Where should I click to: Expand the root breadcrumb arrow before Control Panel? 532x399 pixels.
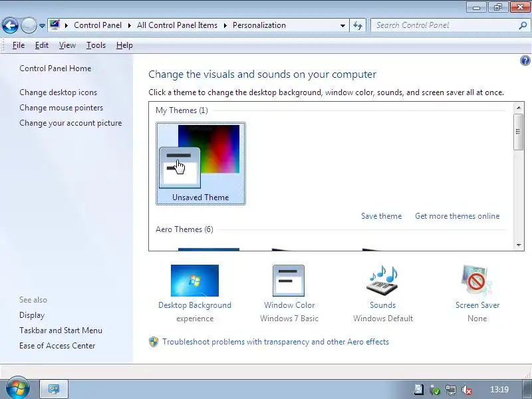click(x=66, y=25)
